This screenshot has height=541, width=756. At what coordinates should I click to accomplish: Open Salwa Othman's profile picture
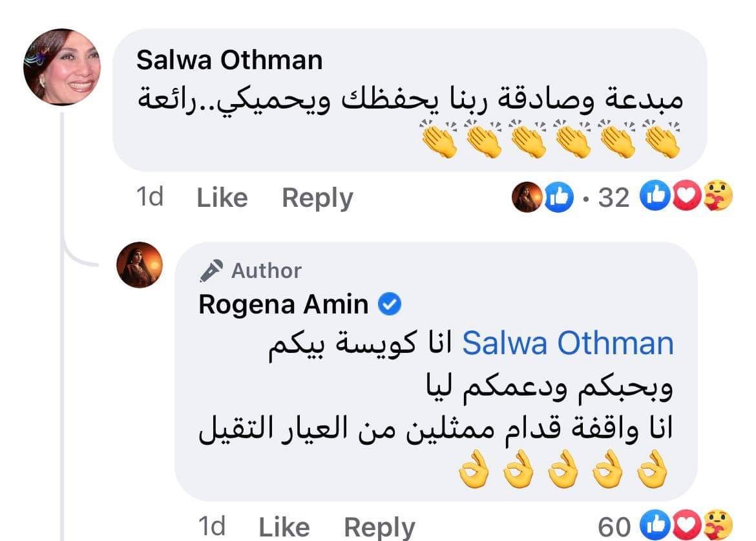tap(62, 67)
